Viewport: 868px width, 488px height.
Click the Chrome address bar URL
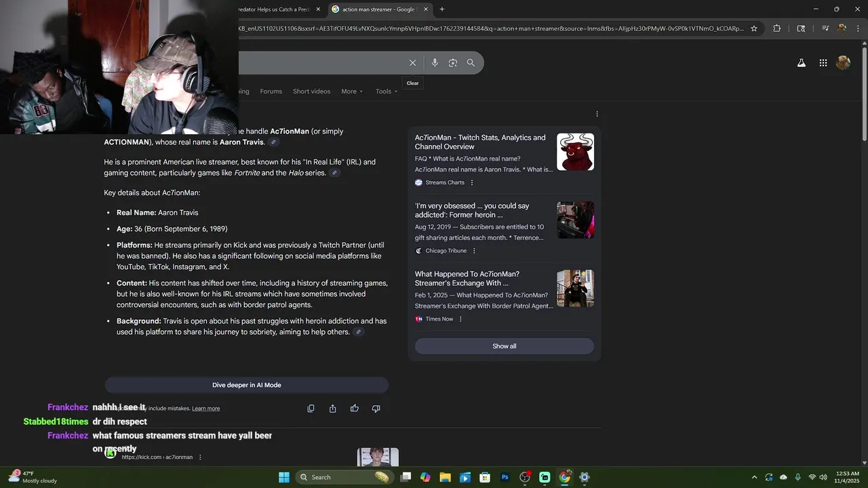(492, 28)
